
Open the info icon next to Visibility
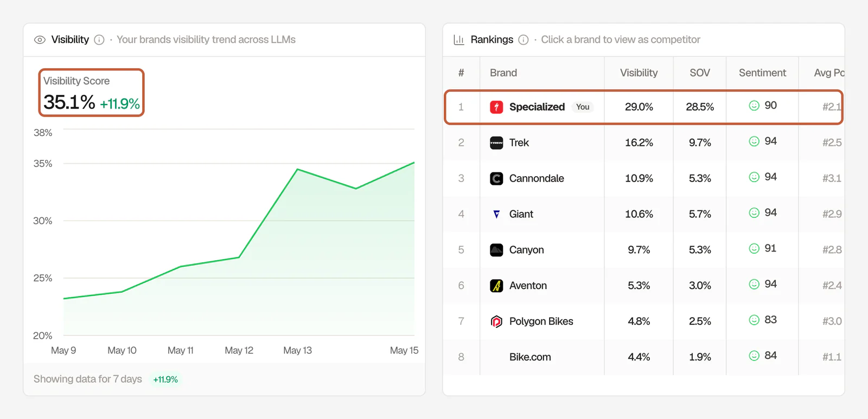point(99,40)
